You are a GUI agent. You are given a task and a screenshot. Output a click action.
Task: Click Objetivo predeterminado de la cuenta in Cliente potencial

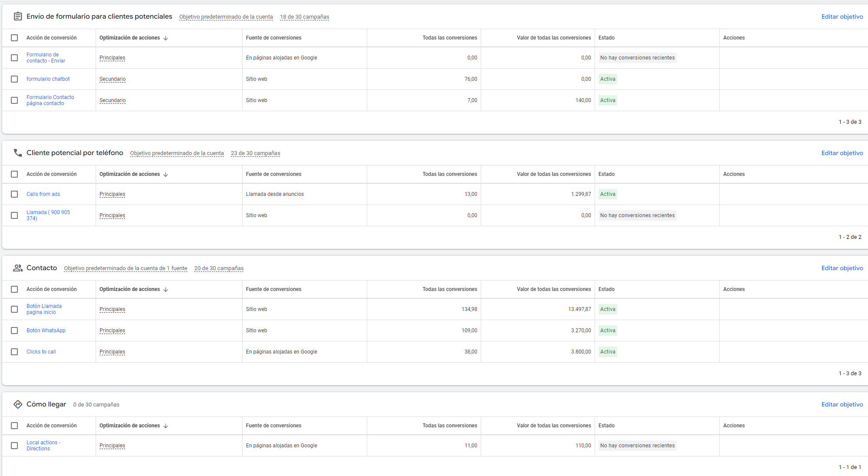pyautogui.click(x=177, y=153)
